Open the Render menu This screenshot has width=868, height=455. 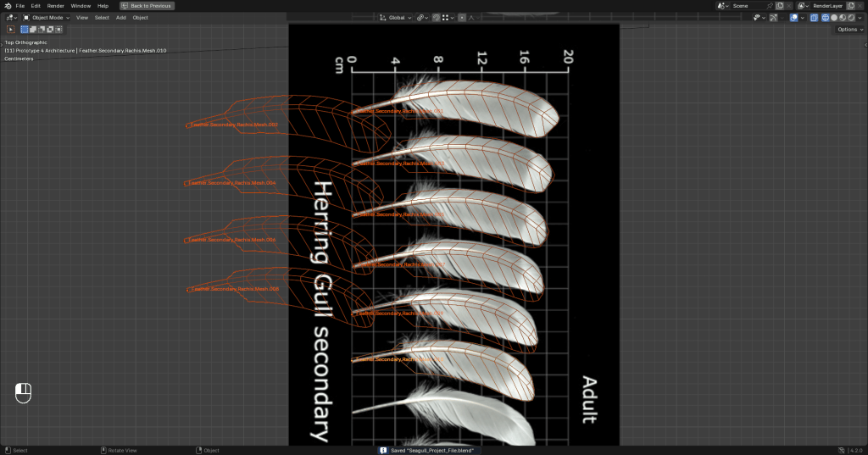tap(55, 6)
